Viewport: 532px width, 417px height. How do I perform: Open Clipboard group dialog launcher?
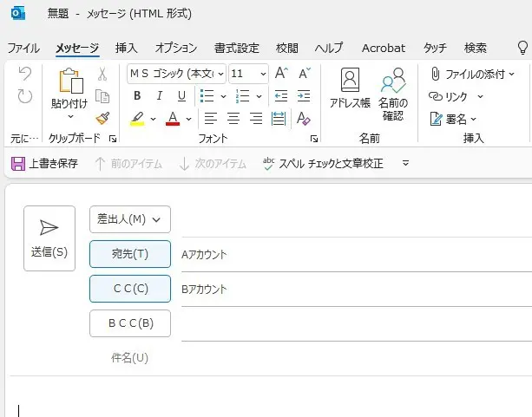point(113,139)
